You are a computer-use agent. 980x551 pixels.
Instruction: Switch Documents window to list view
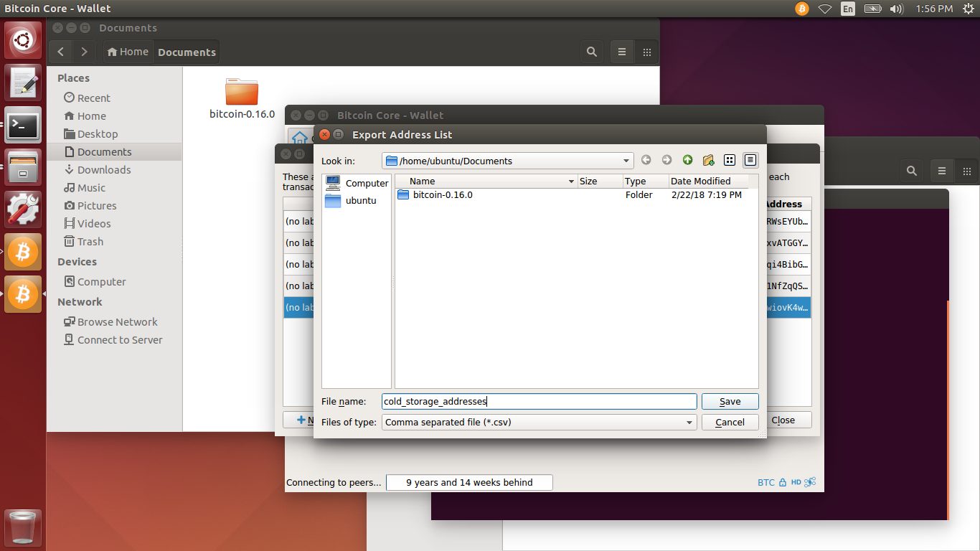pyautogui.click(x=622, y=52)
